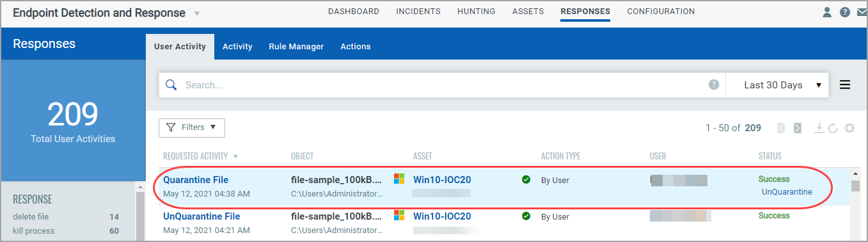Click the search magnifier icon
This screenshot has width=868, height=242.
point(171,85)
